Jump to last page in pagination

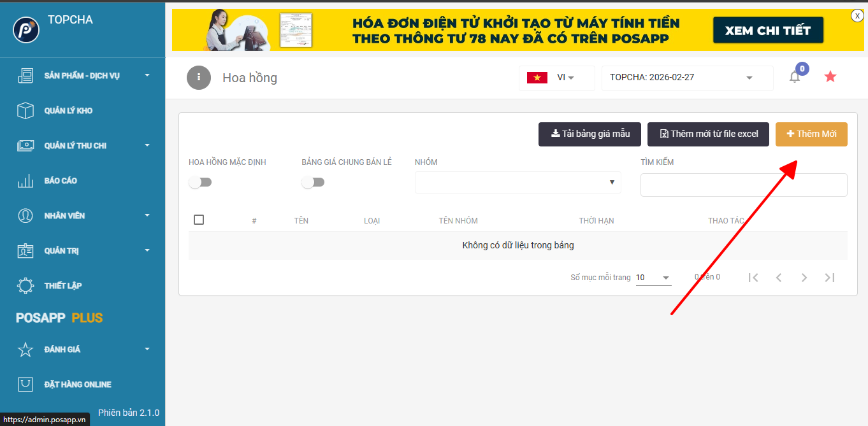coord(829,278)
